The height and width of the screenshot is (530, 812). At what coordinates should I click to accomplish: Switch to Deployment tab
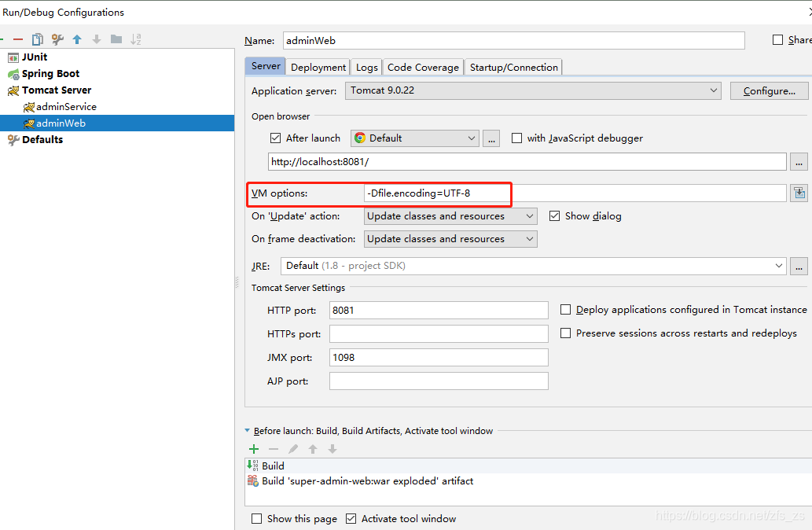pyautogui.click(x=318, y=68)
